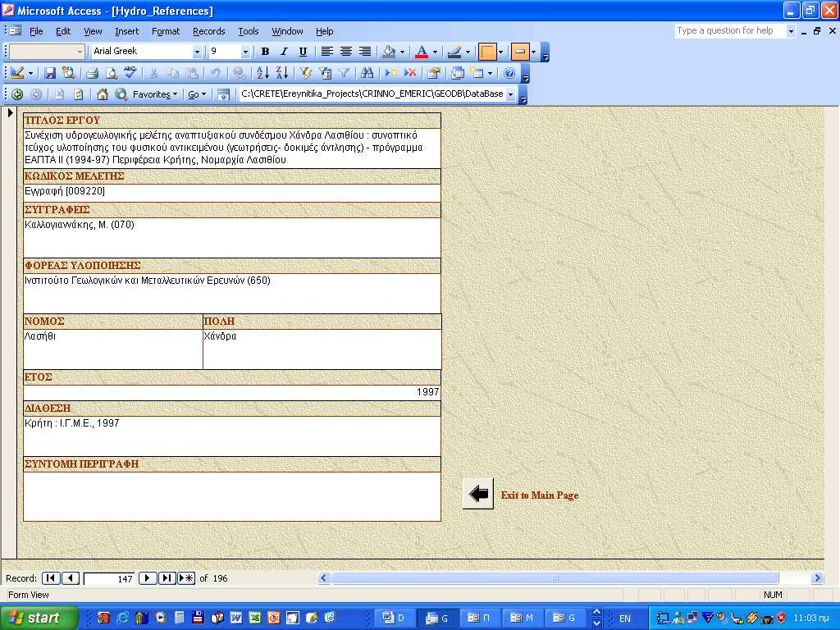The width and height of the screenshot is (840, 630).
Task: Open Print Preview
Action: pyautogui.click(x=111, y=73)
